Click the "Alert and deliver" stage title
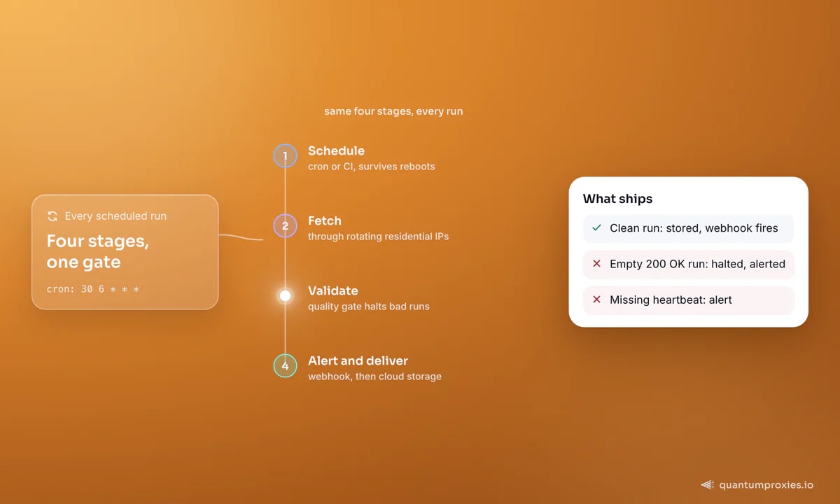Image resolution: width=840 pixels, height=504 pixels. [x=358, y=360]
